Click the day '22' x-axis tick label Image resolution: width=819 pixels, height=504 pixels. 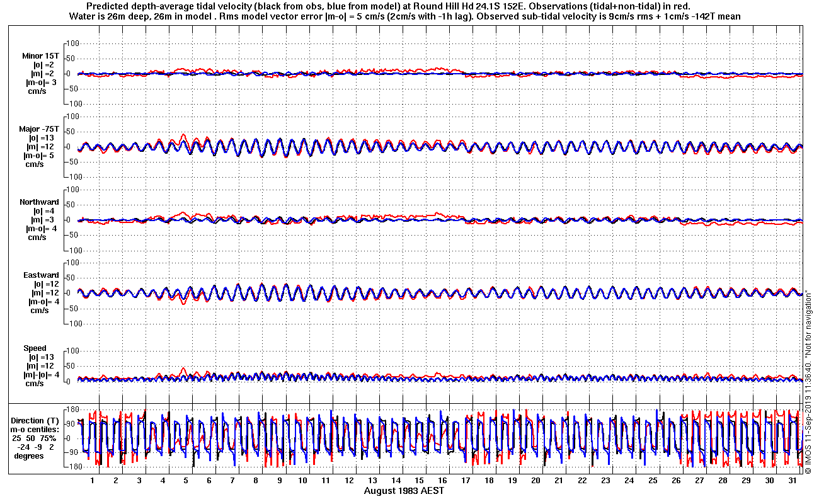point(582,481)
